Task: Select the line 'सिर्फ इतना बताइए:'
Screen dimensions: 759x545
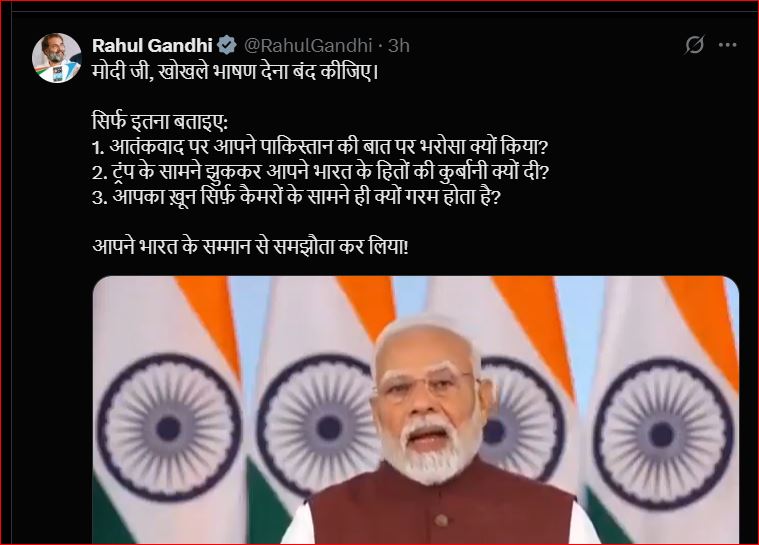Action: click(160, 121)
